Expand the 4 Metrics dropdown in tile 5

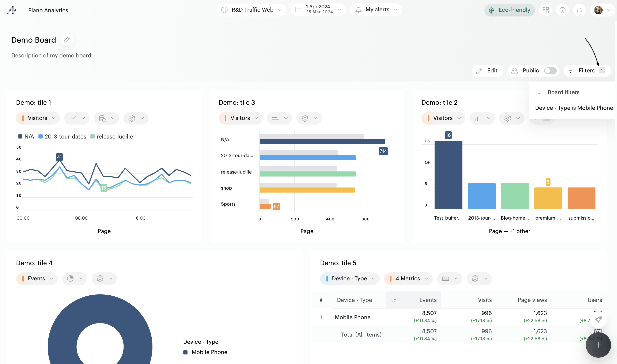pos(408,279)
